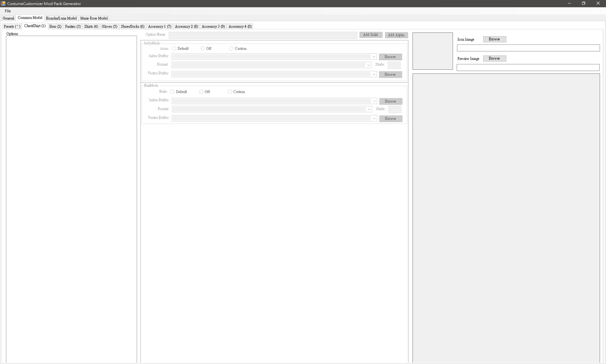Minimize the Mod Pack Generator window
The height and width of the screenshot is (364, 606).
pyautogui.click(x=569, y=3)
